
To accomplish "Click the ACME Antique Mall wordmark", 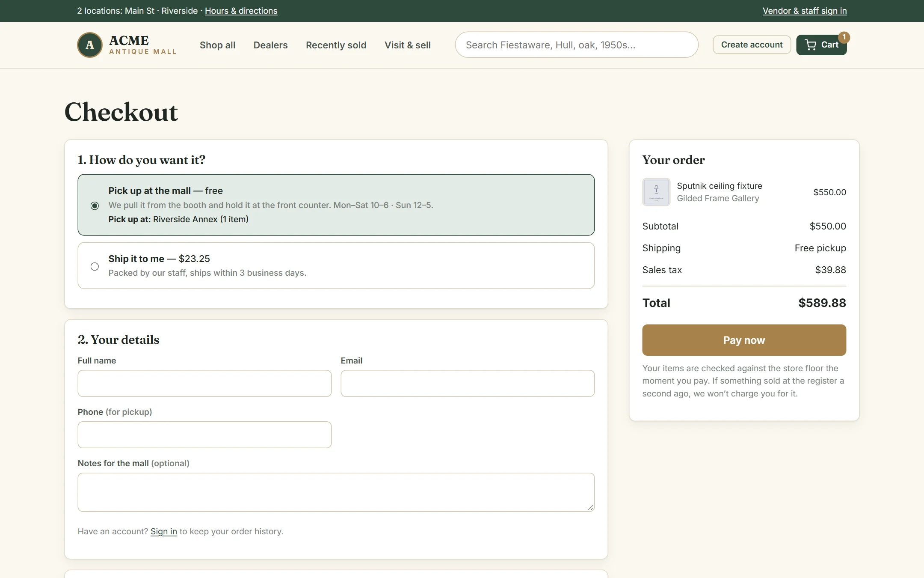I will click(x=142, y=45).
